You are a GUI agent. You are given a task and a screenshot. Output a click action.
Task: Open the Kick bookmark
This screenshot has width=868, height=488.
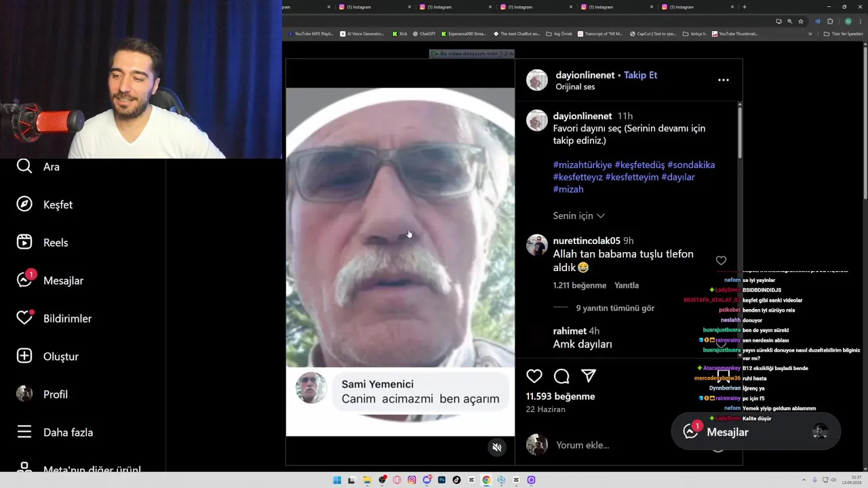click(x=399, y=33)
